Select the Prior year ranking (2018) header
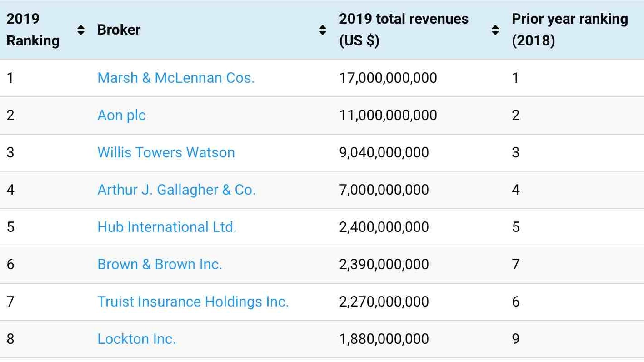This screenshot has width=644, height=362. pyautogui.click(x=570, y=30)
